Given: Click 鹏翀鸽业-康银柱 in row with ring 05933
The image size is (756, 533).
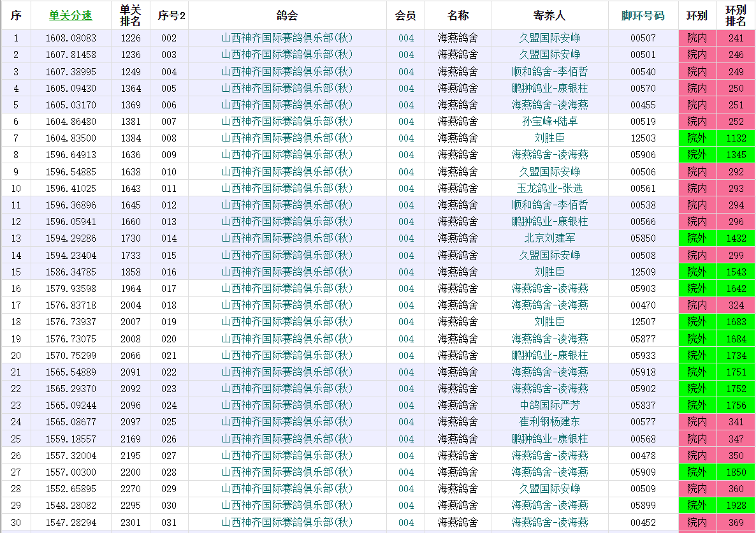Looking at the screenshot, I should click(549, 356).
